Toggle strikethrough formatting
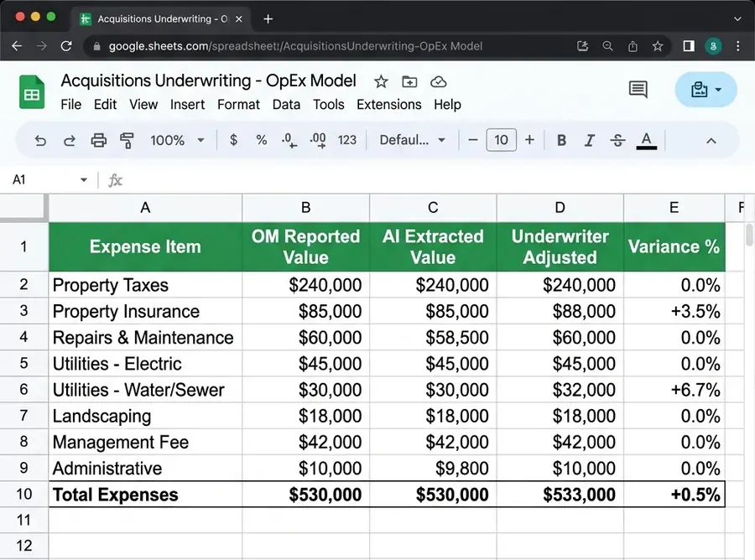This screenshot has height=560, width=755. coord(617,141)
